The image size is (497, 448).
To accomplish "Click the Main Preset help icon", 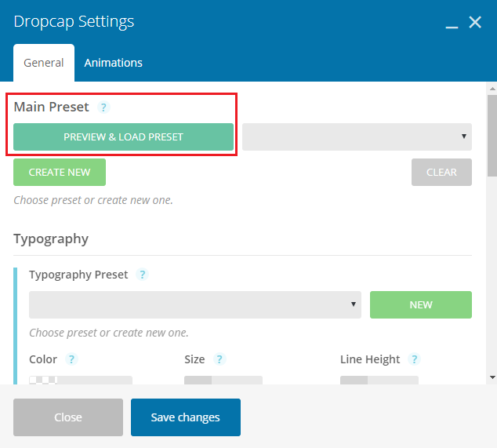I will point(103,107).
